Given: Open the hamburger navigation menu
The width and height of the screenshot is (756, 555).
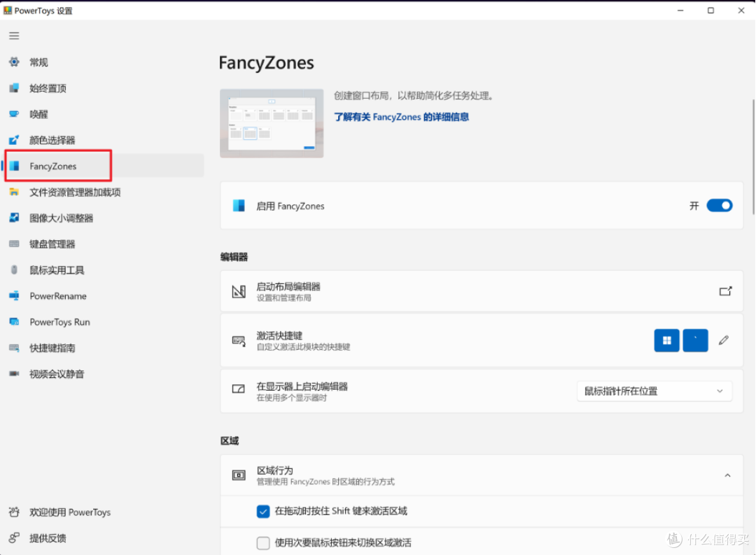Looking at the screenshot, I should 13,36.
